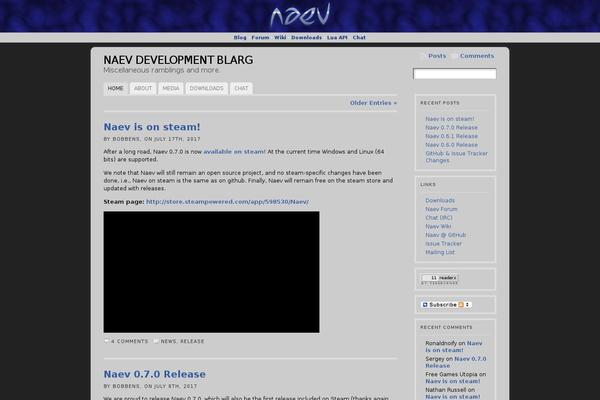Open Chat in top navigation bar
The image size is (600, 400).
tap(359, 38)
